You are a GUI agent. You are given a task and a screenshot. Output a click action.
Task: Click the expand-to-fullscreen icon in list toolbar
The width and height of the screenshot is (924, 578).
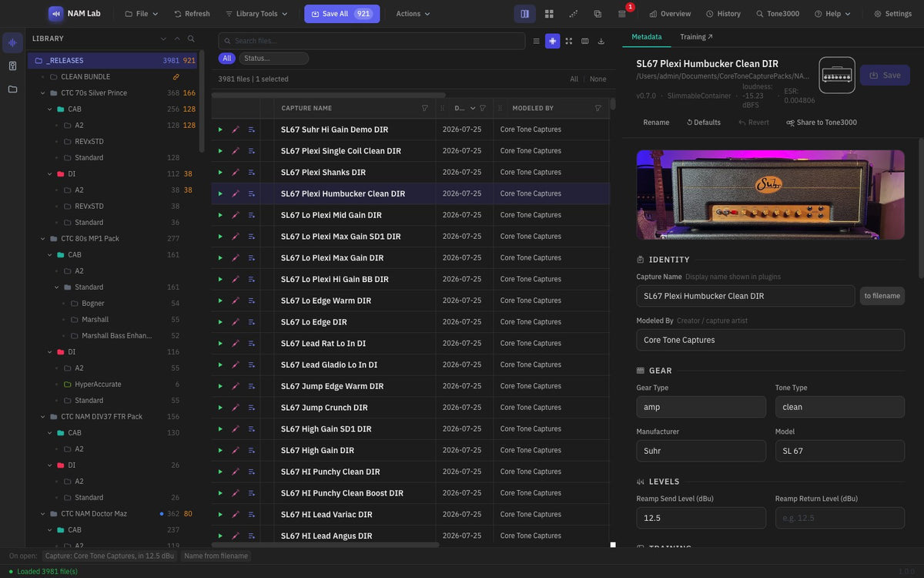[x=568, y=41]
